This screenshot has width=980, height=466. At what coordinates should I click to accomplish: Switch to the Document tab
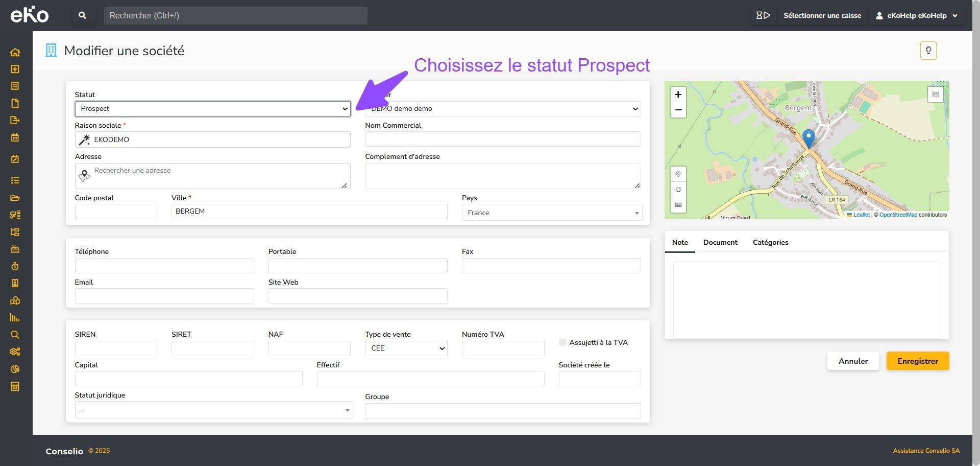click(720, 242)
